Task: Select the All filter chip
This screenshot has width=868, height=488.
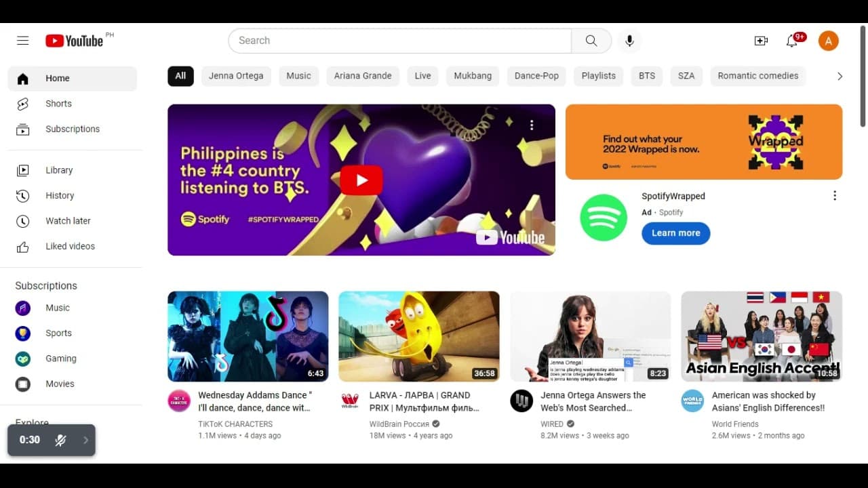Action: (180, 76)
